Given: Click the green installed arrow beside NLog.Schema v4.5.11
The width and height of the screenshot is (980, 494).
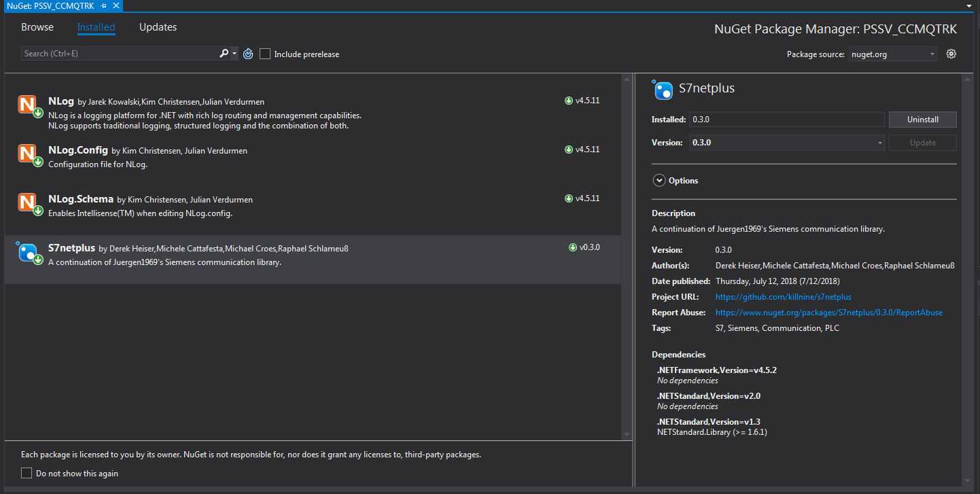Looking at the screenshot, I should pyautogui.click(x=569, y=198).
